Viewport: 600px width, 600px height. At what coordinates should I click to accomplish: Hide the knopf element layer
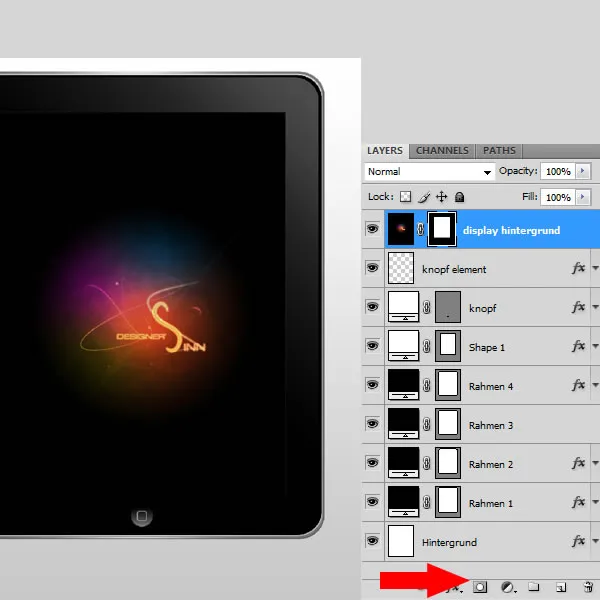372,267
